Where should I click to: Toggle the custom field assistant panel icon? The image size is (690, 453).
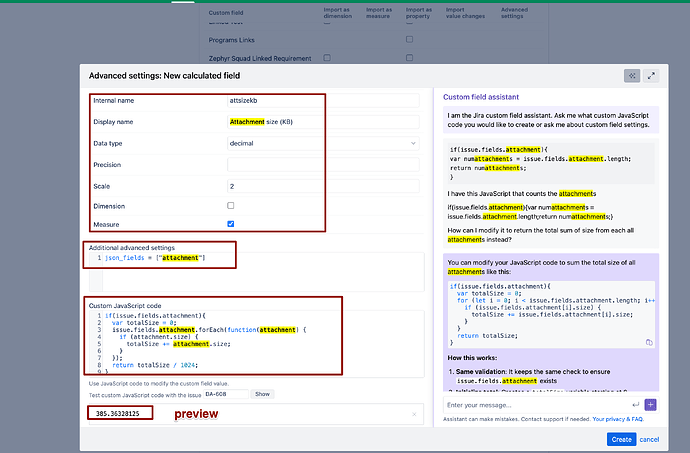pyautogui.click(x=632, y=76)
